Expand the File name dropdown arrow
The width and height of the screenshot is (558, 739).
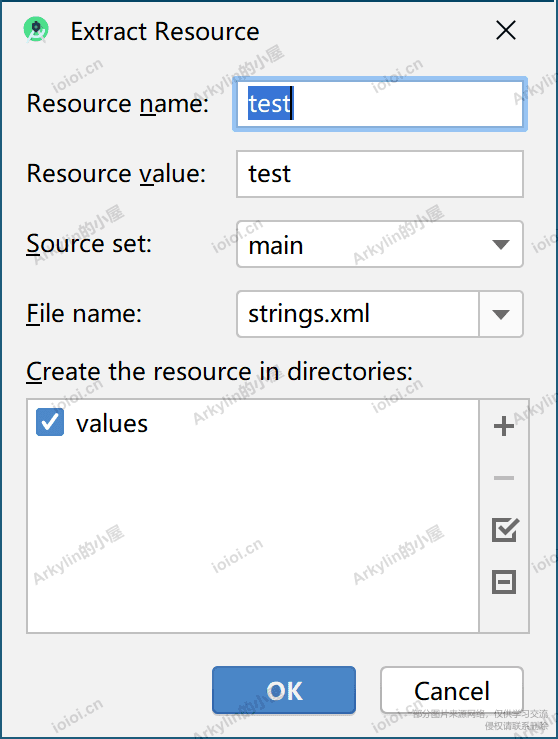tap(501, 314)
